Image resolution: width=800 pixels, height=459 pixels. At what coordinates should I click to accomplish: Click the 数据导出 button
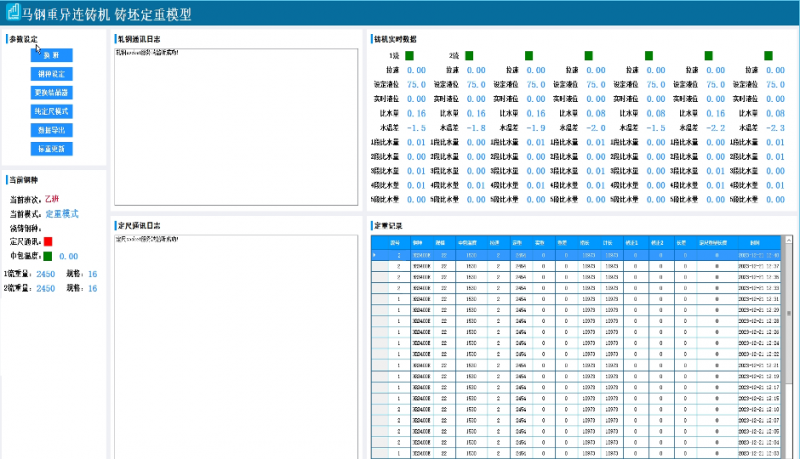[x=50, y=130]
